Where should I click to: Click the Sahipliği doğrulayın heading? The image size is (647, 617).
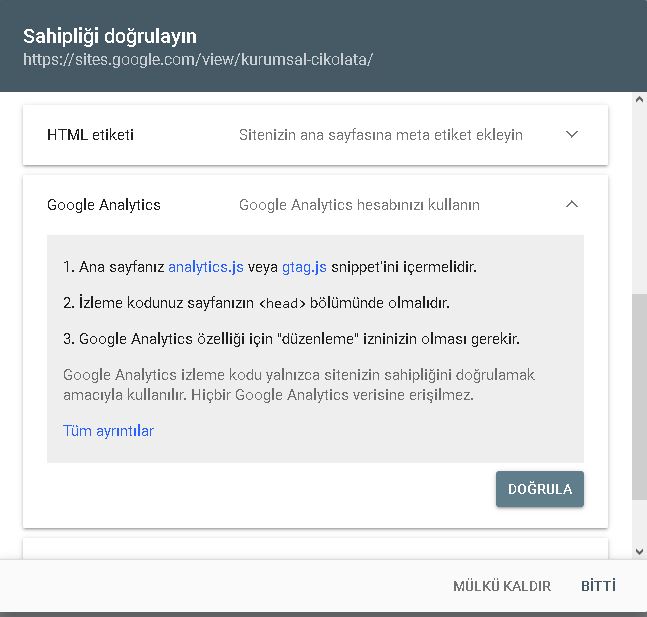pos(110,36)
